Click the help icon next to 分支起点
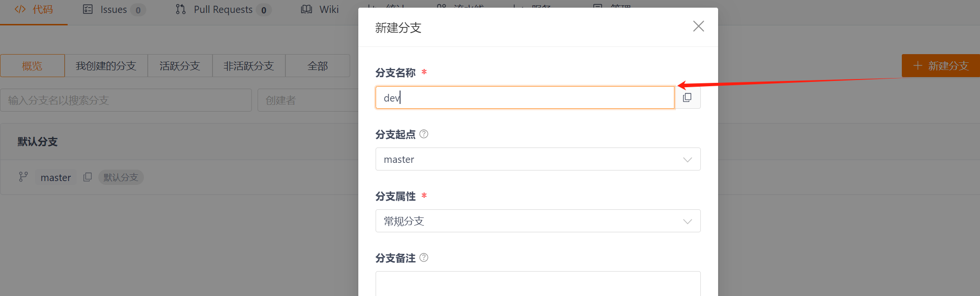This screenshot has height=296, width=980. point(424,134)
